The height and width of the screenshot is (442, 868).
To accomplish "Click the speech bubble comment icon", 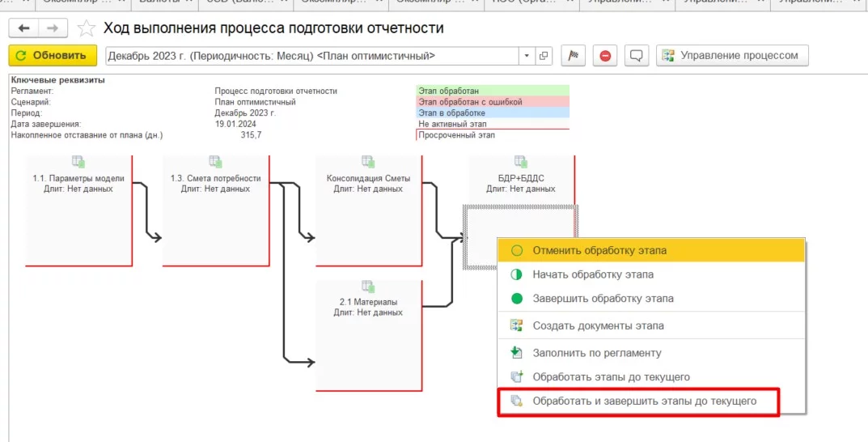I will click(637, 55).
